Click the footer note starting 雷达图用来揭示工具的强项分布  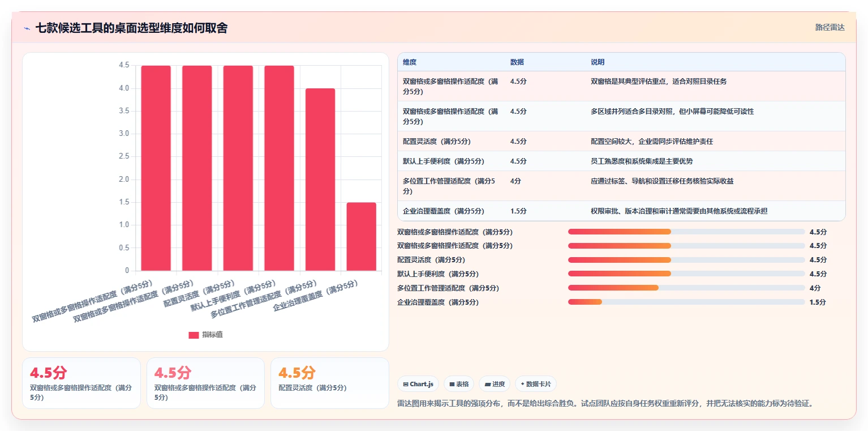pyautogui.click(x=607, y=404)
